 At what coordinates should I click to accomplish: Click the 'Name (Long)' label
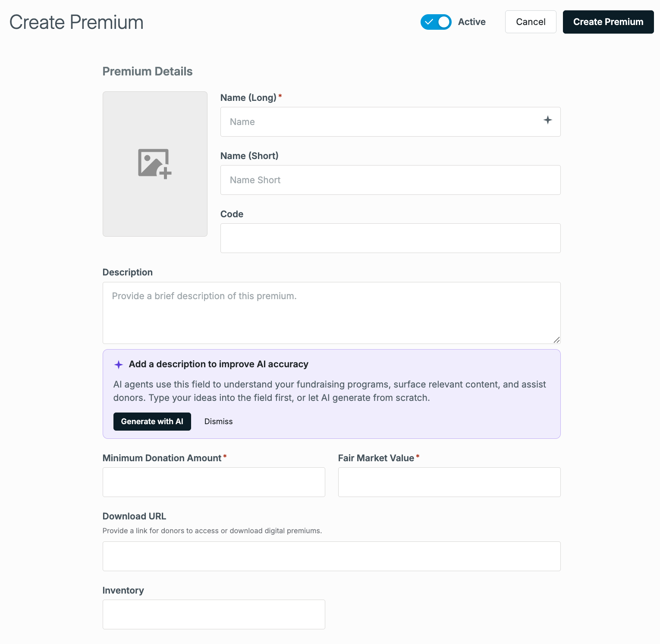[x=248, y=98]
